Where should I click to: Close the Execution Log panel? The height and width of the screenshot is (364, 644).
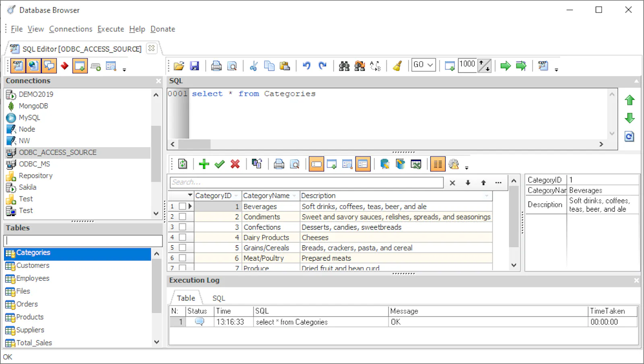pyautogui.click(x=636, y=280)
